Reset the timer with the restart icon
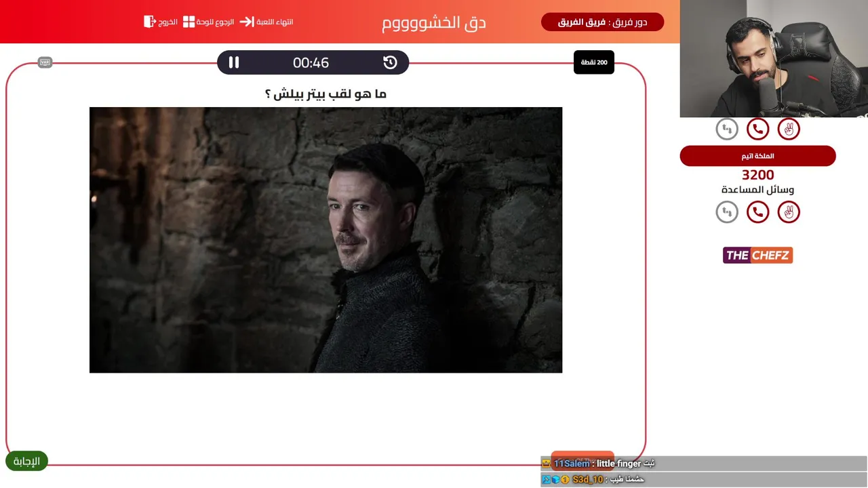This screenshot has width=868, height=488. [x=390, y=62]
